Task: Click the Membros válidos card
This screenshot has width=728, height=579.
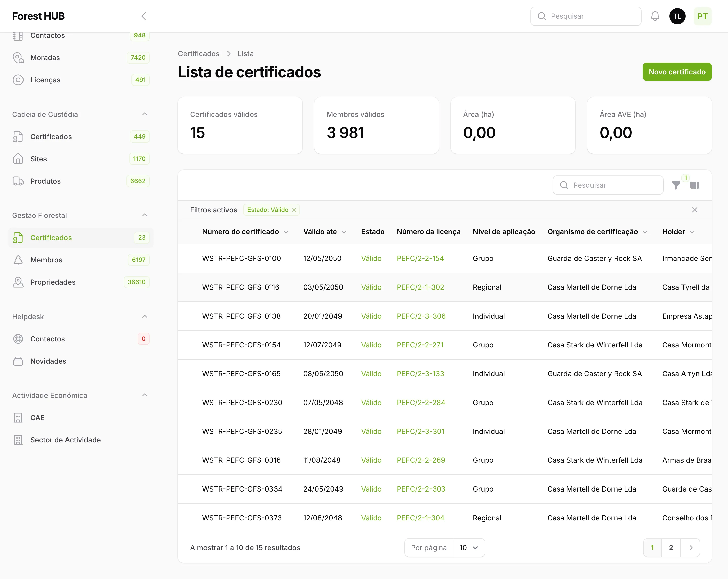Action: tap(376, 125)
